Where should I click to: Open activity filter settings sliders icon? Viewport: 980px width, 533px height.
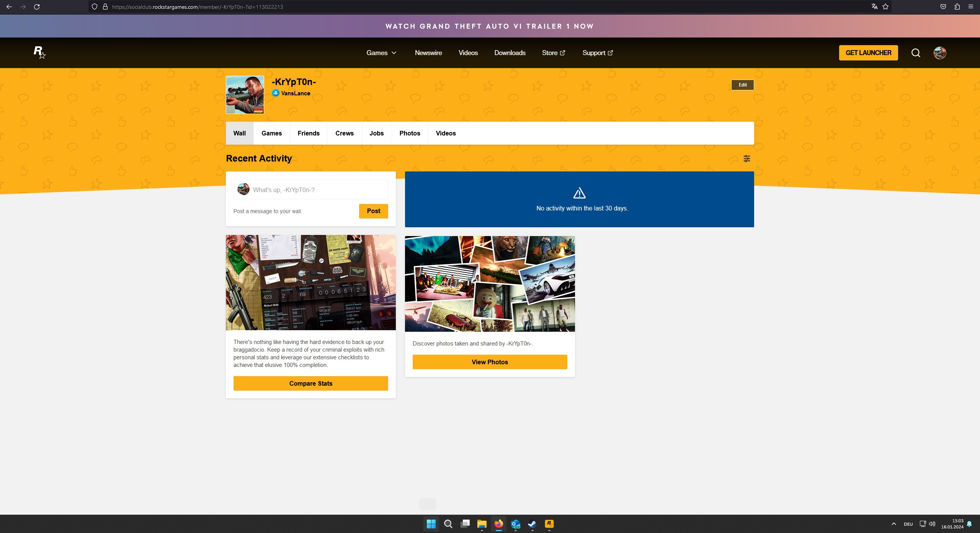click(x=746, y=158)
